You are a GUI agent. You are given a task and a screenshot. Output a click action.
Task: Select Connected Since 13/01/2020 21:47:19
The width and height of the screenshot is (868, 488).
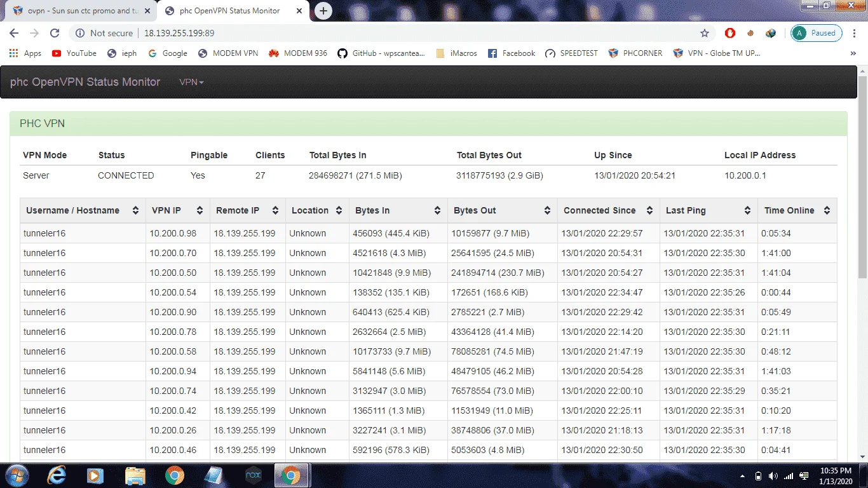(x=602, y=351)
